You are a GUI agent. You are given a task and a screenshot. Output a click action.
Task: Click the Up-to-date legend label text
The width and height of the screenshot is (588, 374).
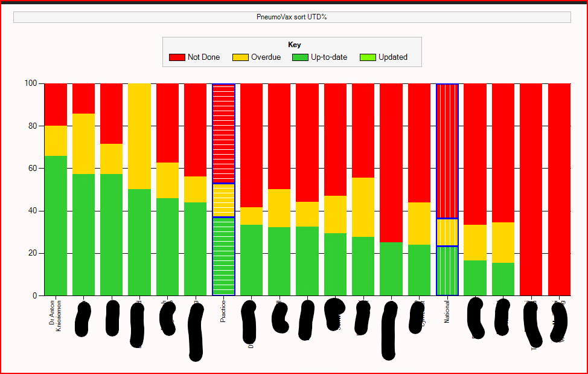tap(328, 57)
